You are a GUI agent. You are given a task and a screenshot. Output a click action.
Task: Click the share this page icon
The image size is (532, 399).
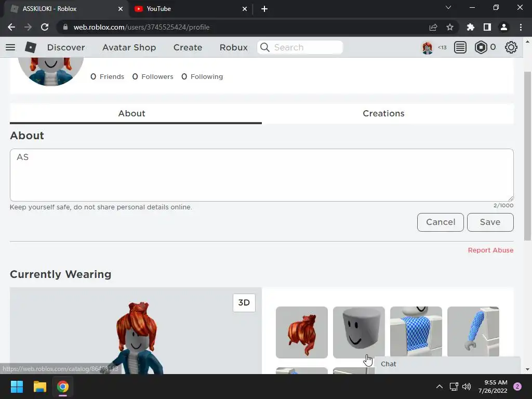pos(433,27)
